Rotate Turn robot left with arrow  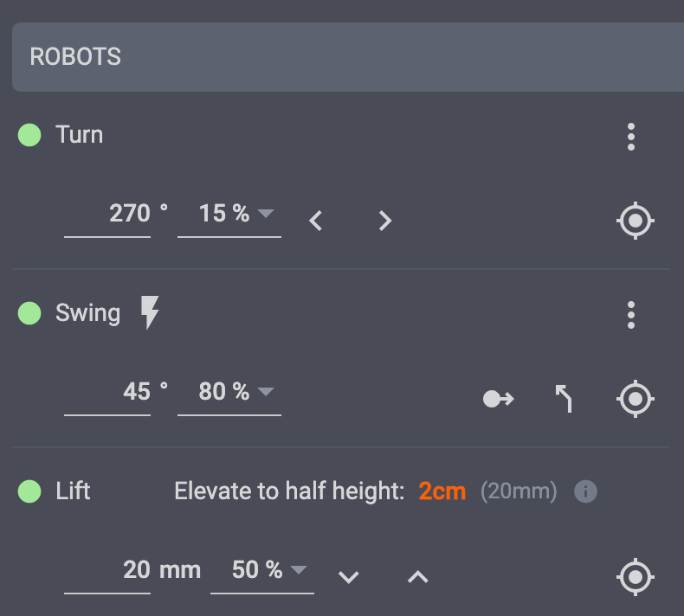(x=316, y=221)
